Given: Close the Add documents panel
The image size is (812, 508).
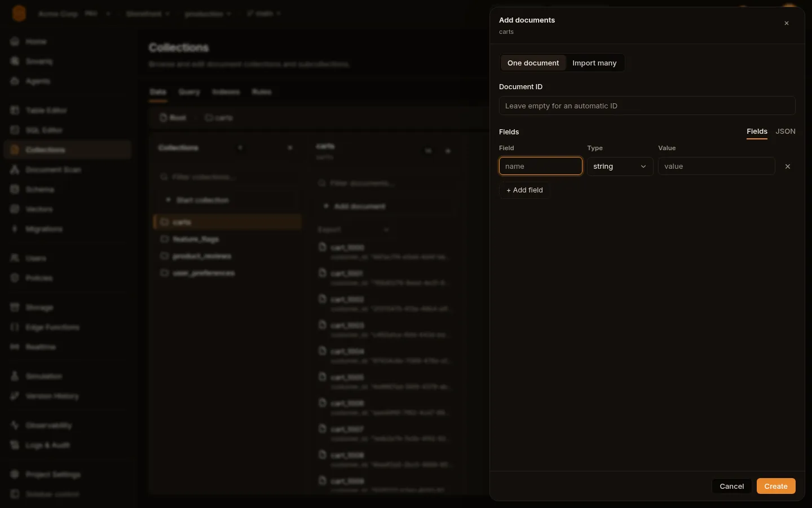Looking at the screenshot, I should pyautogui.click(x=787, y=23).
